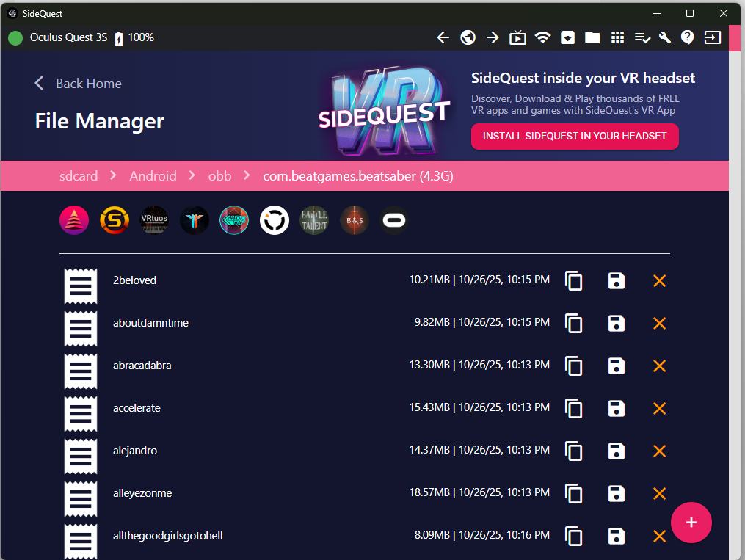Screen dimensions: 745x560
Task: Open the B&S app shortcut
Action: (355, 220)
